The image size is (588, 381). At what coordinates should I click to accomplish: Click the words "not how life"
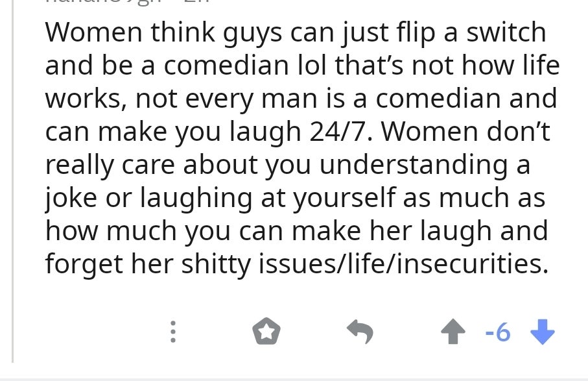pyautogui.click(x=486, y=66)
